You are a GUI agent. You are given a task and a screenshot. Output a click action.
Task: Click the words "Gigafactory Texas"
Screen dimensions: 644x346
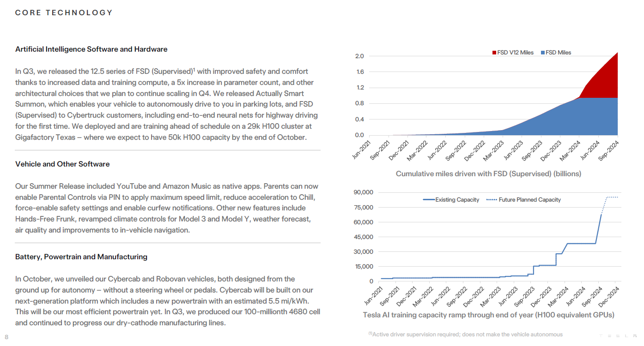(x=46, y=137)
